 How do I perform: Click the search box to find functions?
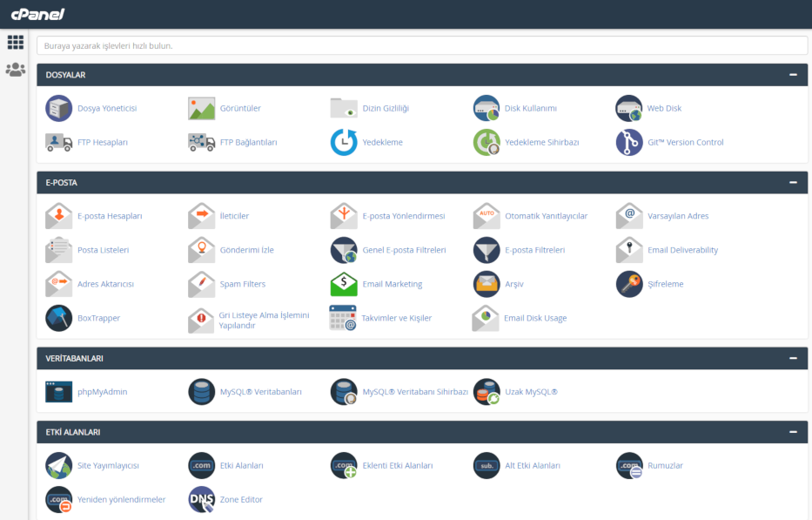coord(422,45)
